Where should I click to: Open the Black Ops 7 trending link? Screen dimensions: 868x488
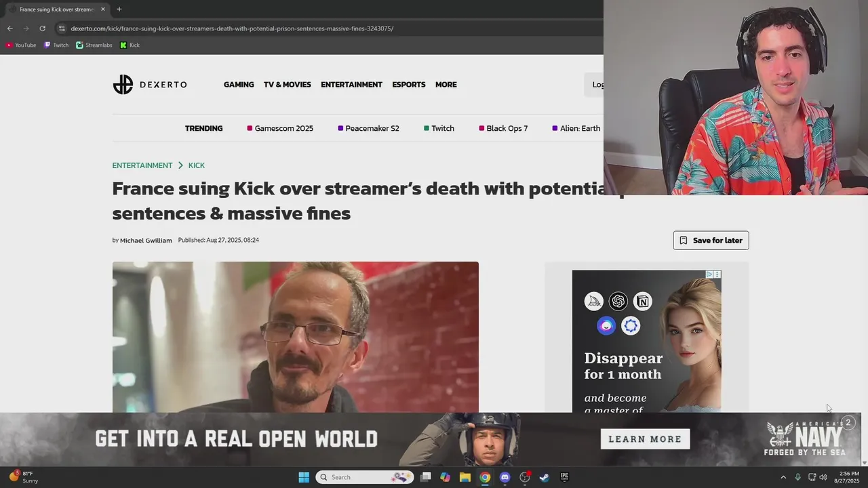coord(503,128)
